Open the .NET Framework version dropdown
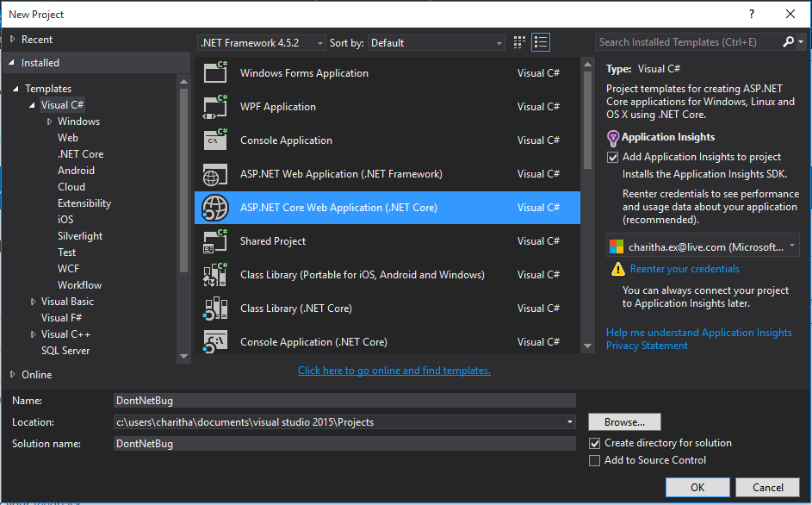This screenshot has width=812, height=505. tap(262, 43)
